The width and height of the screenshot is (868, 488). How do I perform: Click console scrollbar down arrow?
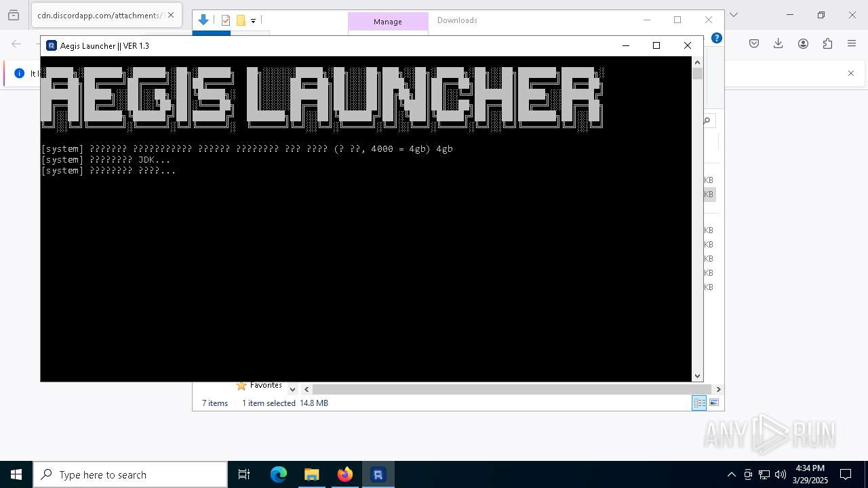(x=697, y=375)
